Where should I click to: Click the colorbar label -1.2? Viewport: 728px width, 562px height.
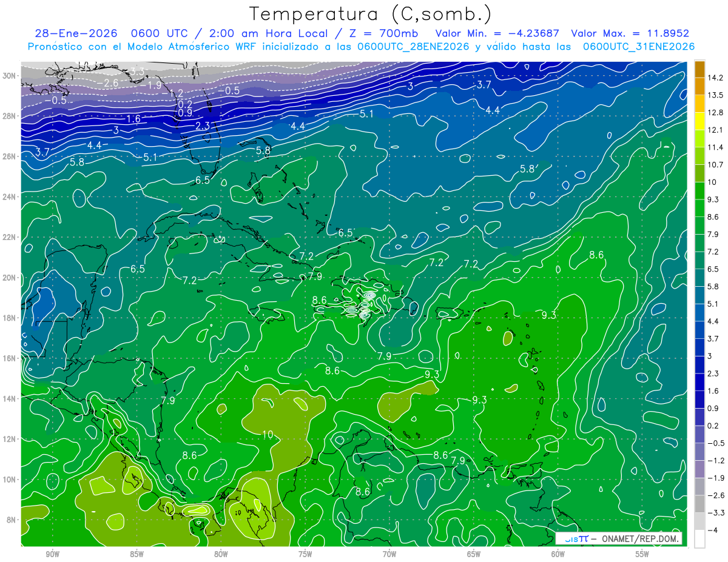point(716,461)
